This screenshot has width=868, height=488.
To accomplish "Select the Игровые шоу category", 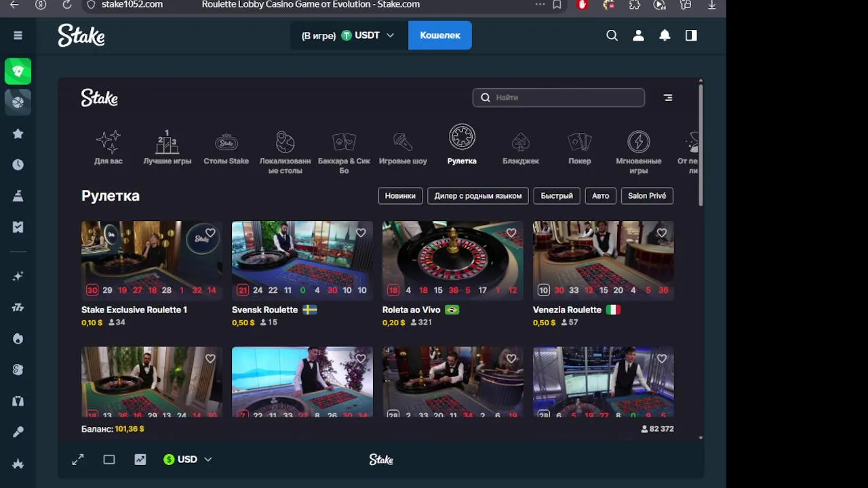I will click(403, 147).
